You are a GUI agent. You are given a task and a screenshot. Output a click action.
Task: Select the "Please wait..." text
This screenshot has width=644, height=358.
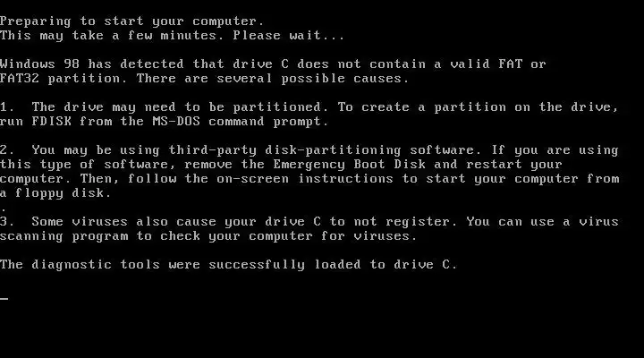pyautogui.click(x=289, y=35)
